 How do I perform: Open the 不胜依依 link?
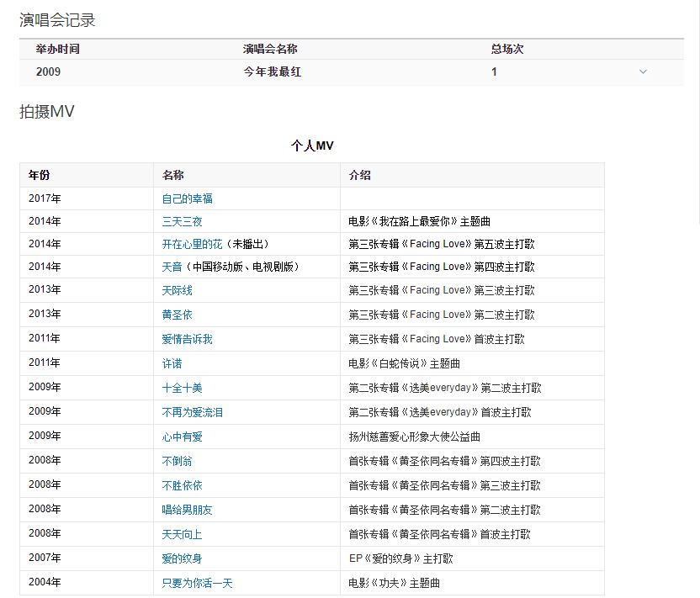[x=182, y=485]
